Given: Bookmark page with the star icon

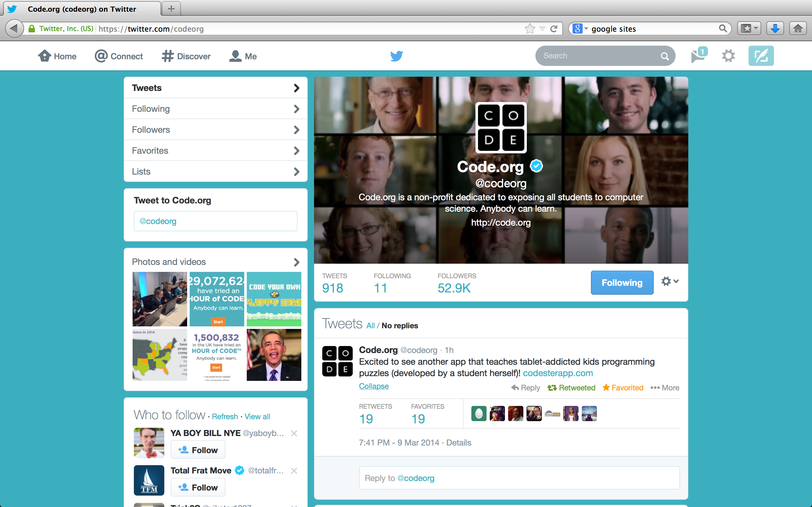Looking at the screenshot, I should (530, 29).
